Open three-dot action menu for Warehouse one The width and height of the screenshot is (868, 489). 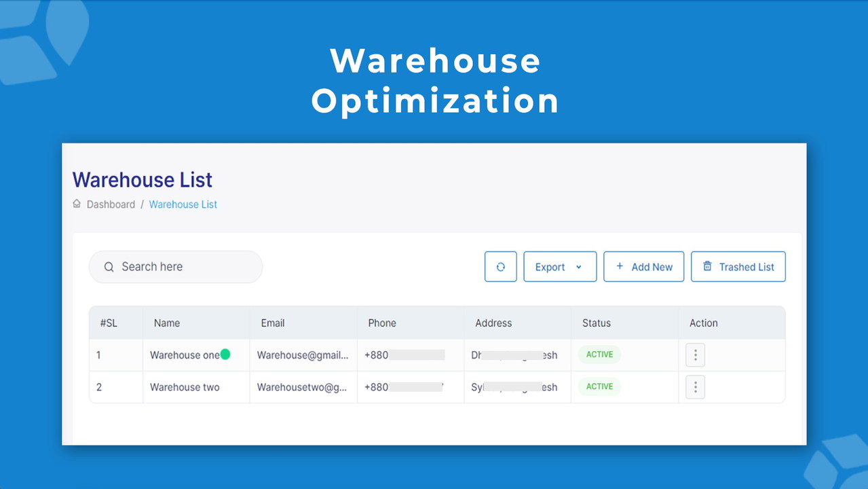pos(695,355)
